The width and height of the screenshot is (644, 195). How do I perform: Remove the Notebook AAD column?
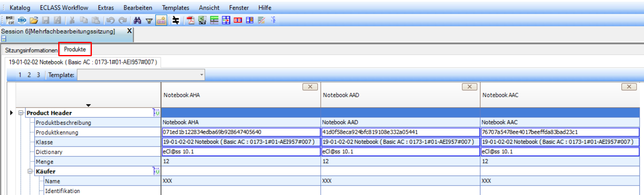tap(469, 87)
